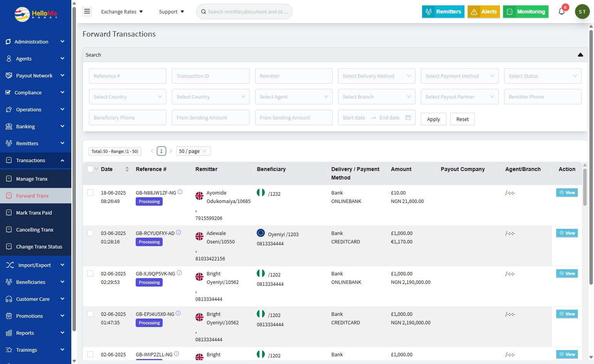Tick the select-all checkbox in table header

(x=90, y=169)
